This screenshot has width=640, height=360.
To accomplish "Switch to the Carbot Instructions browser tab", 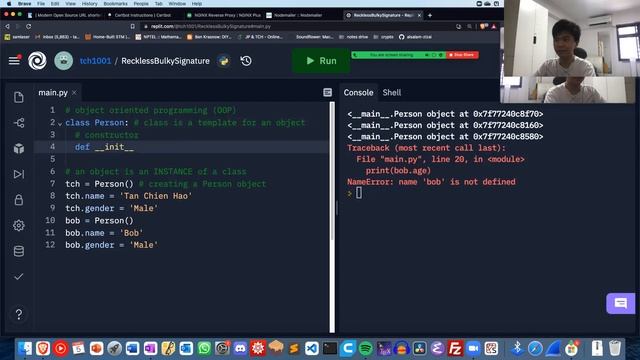I will tap(143, 15).
